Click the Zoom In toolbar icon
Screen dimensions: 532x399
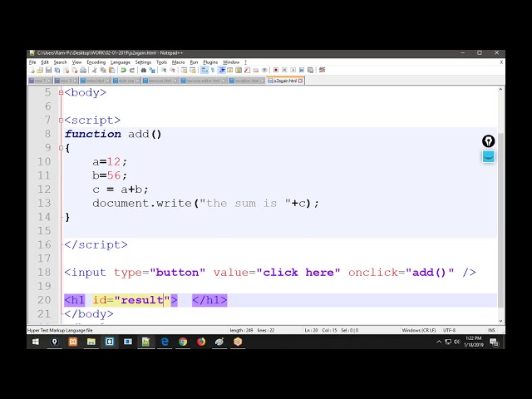point(165,70)
